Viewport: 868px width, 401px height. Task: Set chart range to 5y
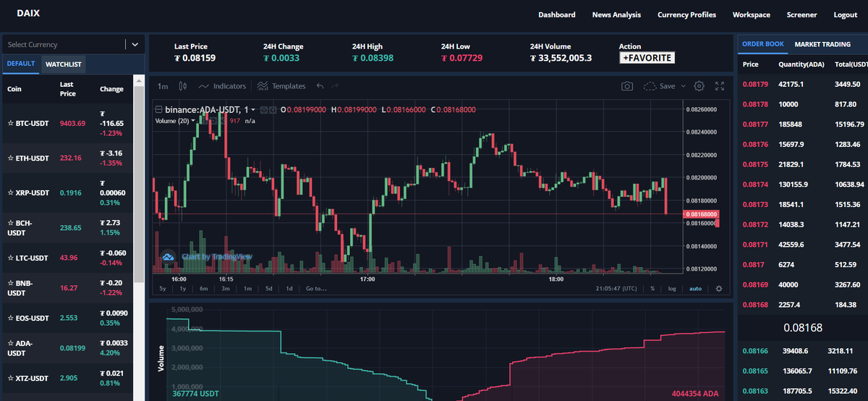point(163,288)
